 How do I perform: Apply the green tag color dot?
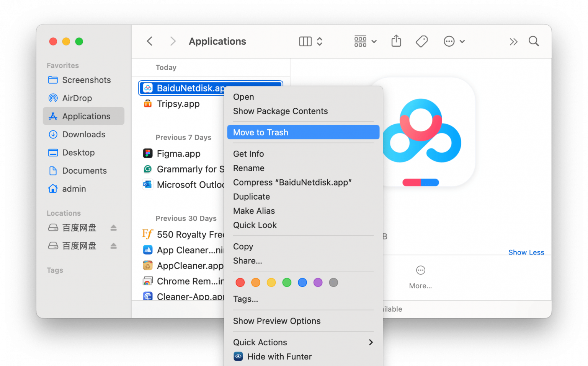click(x=287, y=283)
